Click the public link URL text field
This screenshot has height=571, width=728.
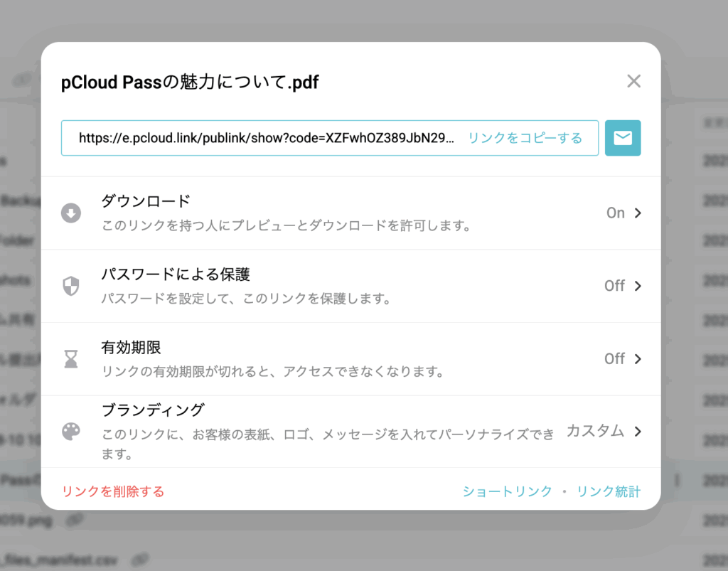[x=266, y=138]
